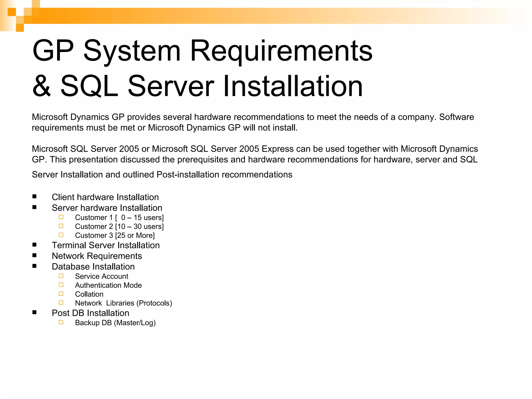
Task: Click 'Server Installation and outlined Post-installation recommendations' line
Action: (162, 175)
